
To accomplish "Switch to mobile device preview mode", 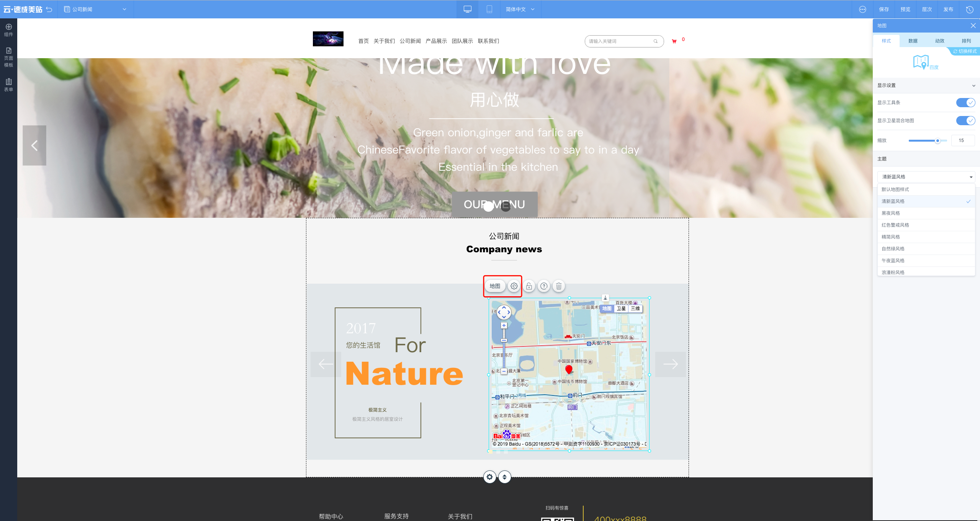I will click(489, 9).
